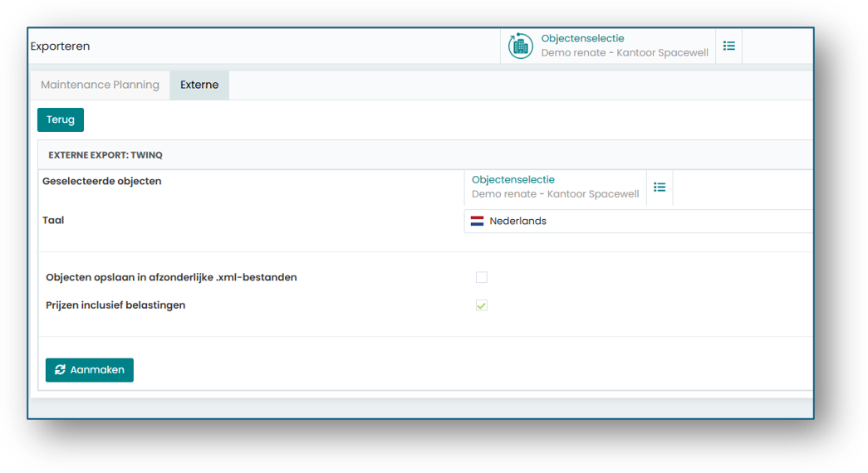868x473 pixels.
Task: Click header text Demo renate - Kantoor Spacewell
Action: 625,52
